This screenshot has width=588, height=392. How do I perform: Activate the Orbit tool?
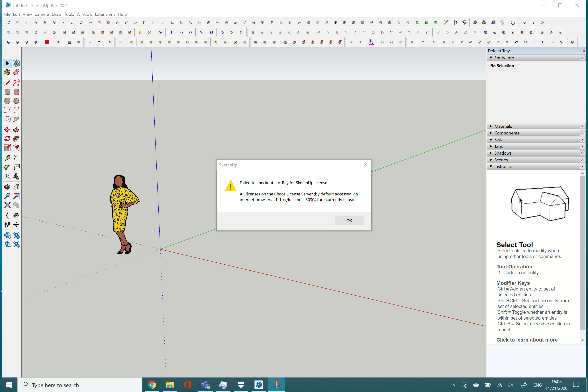pos(7,187)
